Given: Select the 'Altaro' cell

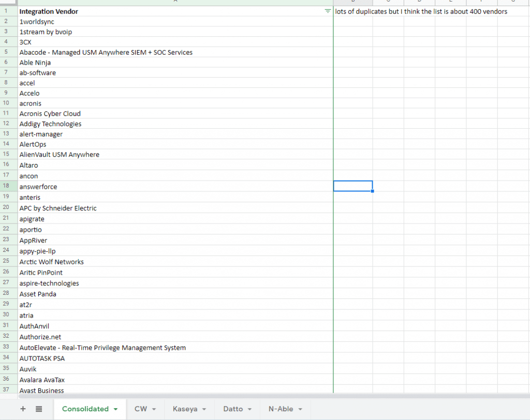Looking at the screenshot, I should coord(175,164).
